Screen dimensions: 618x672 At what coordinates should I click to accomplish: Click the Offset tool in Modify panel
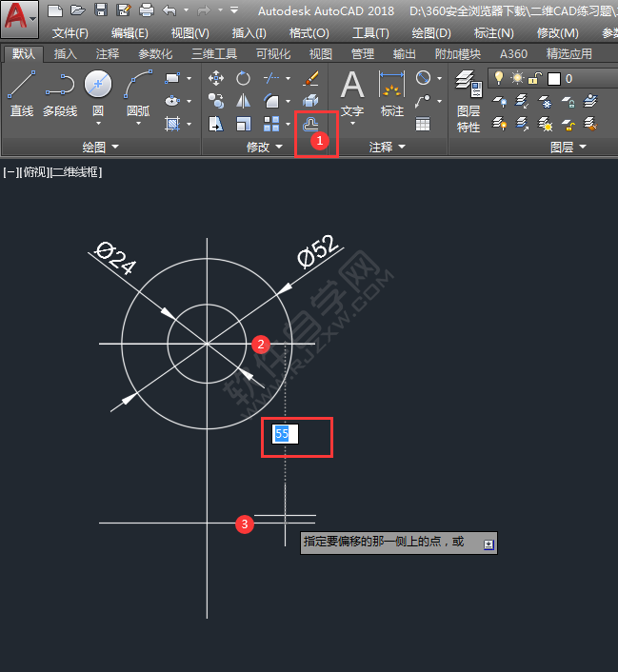[x=311, y=124]
